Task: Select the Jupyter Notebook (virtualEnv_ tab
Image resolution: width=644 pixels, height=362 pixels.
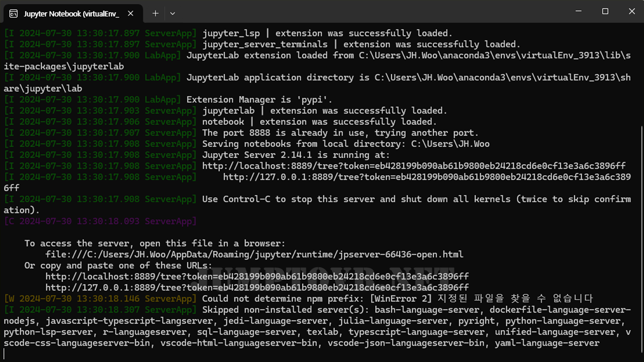Action: pyautogui.click(x=71, y=13)
